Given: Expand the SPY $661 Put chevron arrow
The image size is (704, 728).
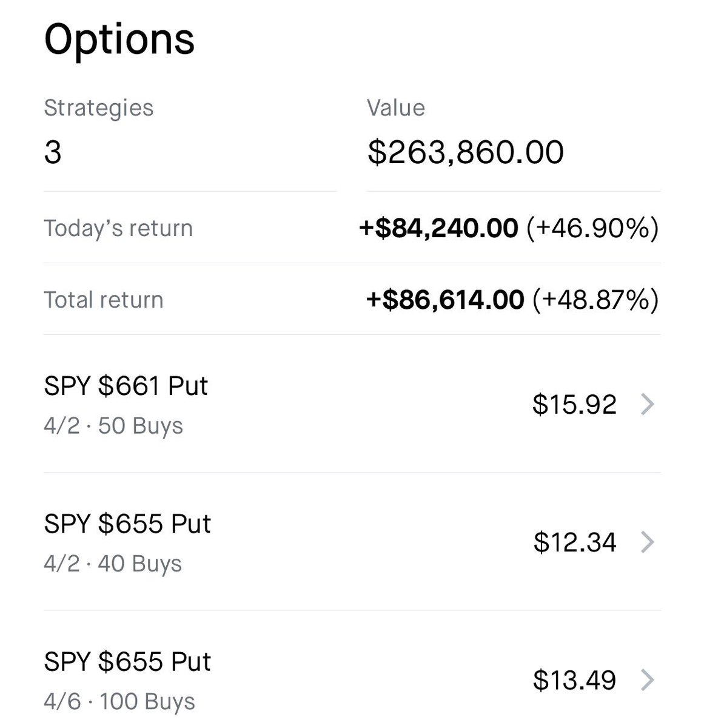Looking at the screenshot, I should [x=647, y=404].
